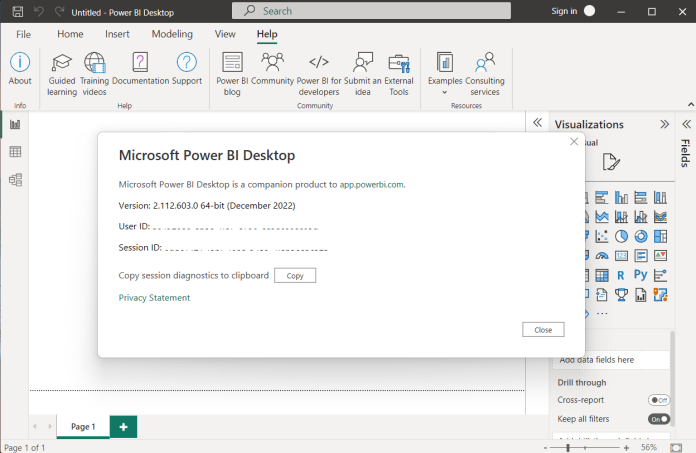
Task: Switch to Data view in left sidebar
Action: [15, 152]
